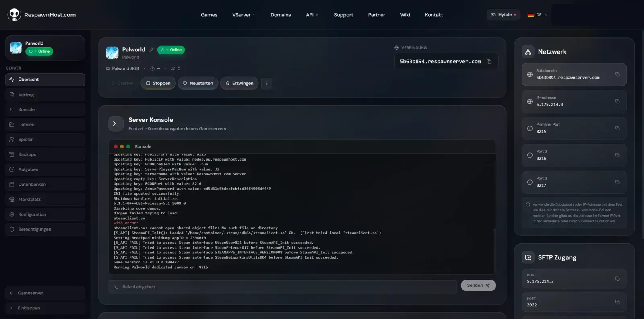Expand the VServer menu

pos(244,15)
